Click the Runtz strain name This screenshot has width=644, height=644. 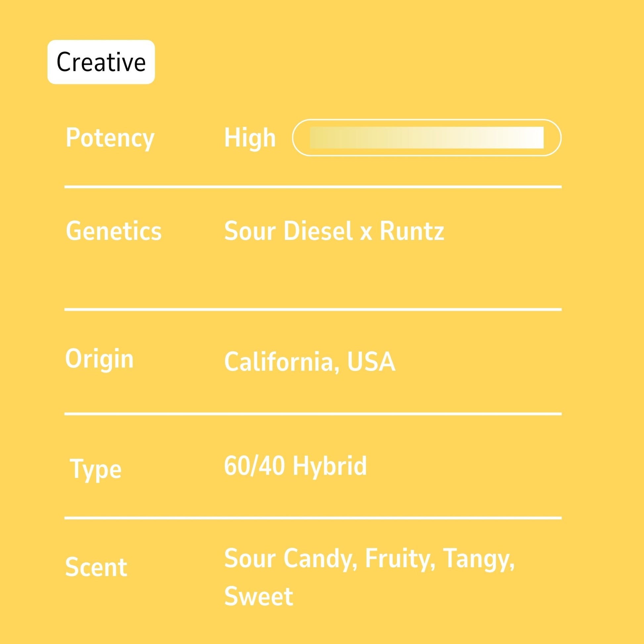click(412, 231)
